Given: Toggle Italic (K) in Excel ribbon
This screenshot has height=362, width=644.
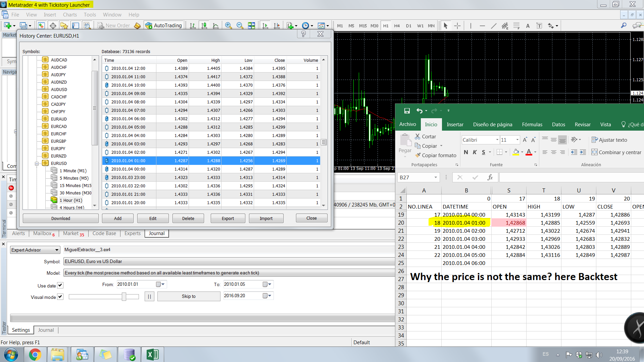Looking at the screenshot, I should [x=475, y=152].
